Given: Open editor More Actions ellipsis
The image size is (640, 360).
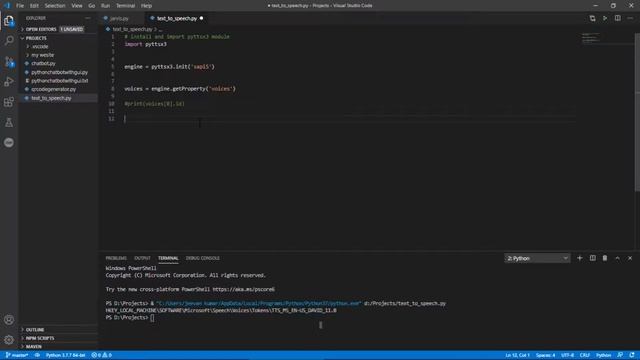Looking at the screenshot, I should pos(630,18).
